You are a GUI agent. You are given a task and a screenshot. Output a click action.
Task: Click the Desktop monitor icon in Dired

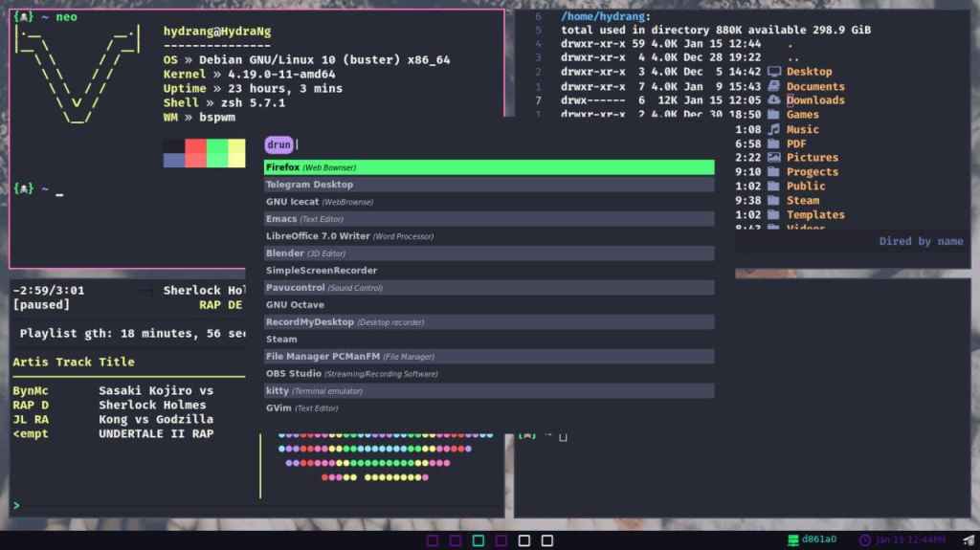(773, 72)
